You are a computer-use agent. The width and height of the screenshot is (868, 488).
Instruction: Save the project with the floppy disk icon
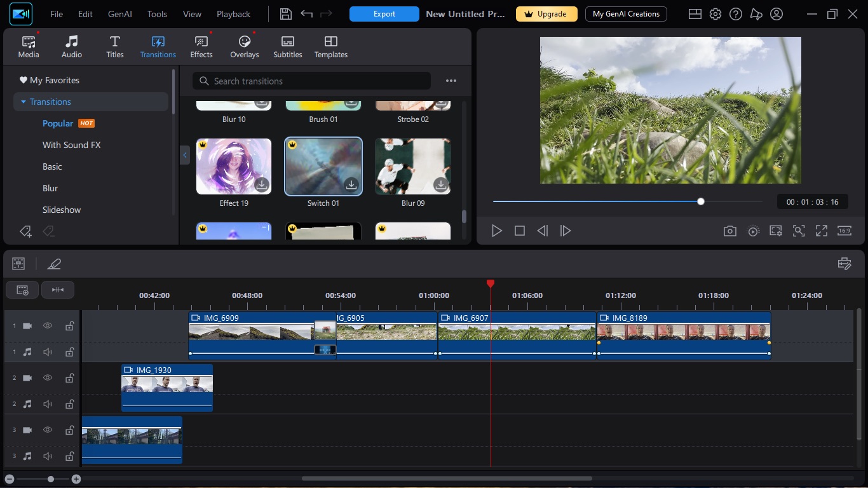pos(286,14)
